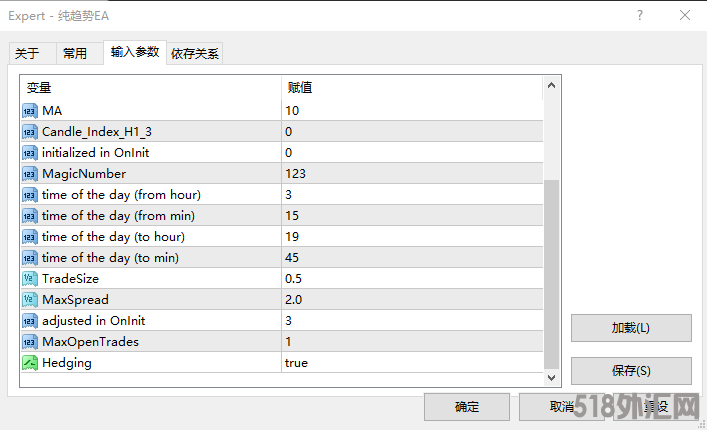Click the MaxSpread double-type icon
The image size is (707, 430).
29,300
